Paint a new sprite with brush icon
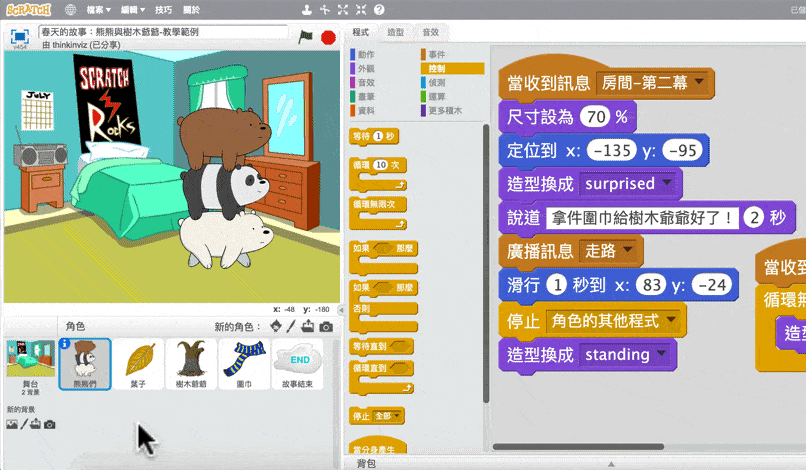The height and width of the screenshot is (470, 806). pos(291,326)
